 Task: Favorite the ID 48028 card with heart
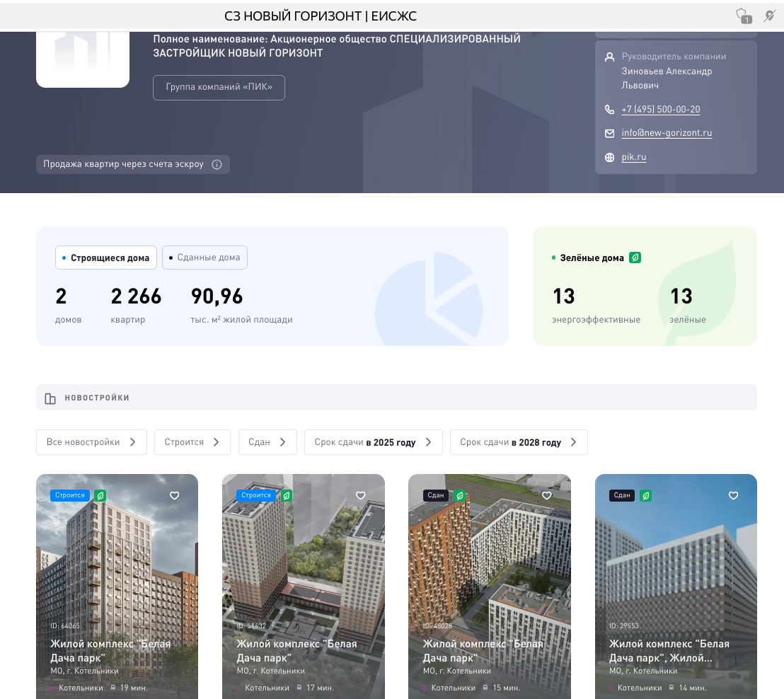tap(546, 495)
